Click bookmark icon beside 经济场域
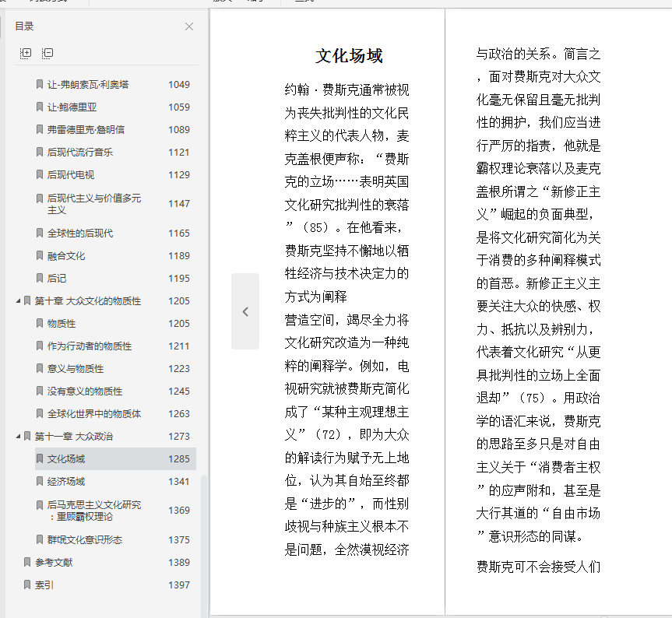Screen dimensions: 672x618 pyautogui.click(x=40, y=481)
